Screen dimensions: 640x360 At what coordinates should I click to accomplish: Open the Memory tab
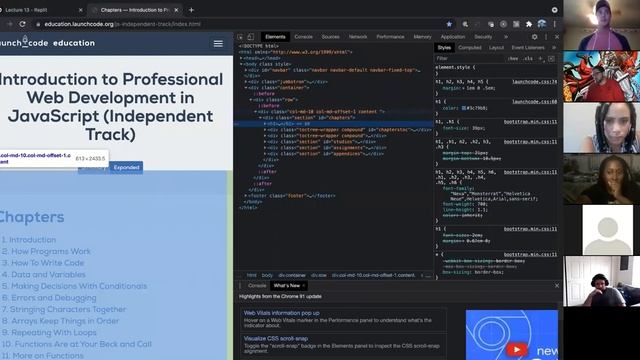(x=422, y=37)
